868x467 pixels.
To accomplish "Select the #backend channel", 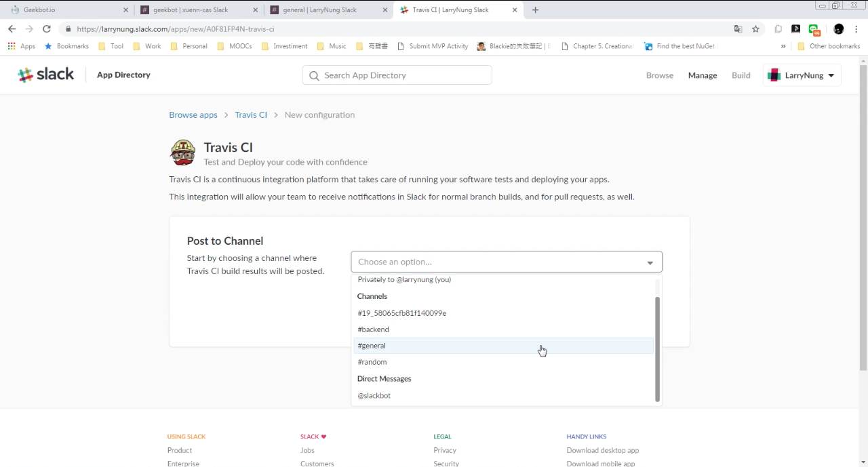I will (x=503, y=329).
